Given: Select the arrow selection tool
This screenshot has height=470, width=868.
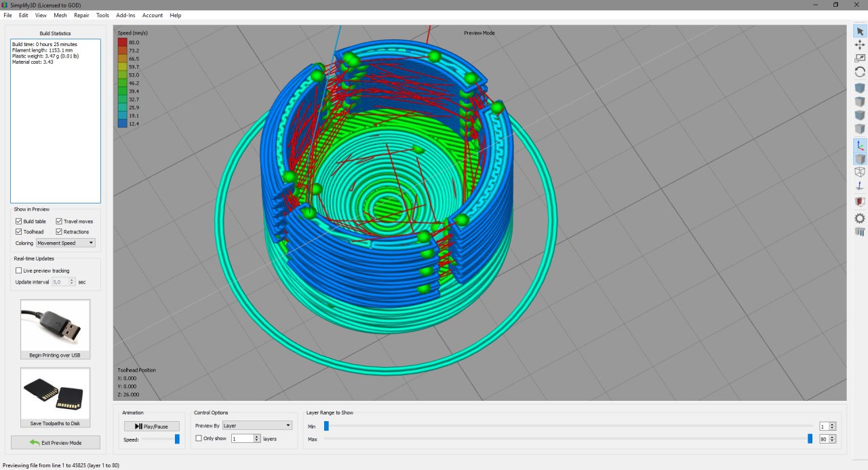Looking at the screenshot, I should [860, 31].
